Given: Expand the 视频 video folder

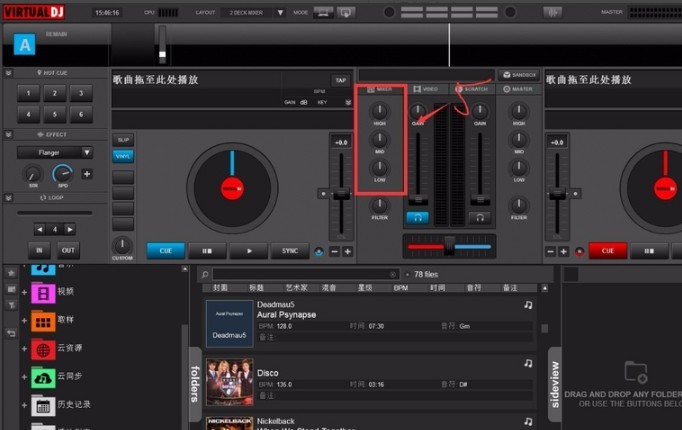Looking at the screenshot, I should click(24, 293).
